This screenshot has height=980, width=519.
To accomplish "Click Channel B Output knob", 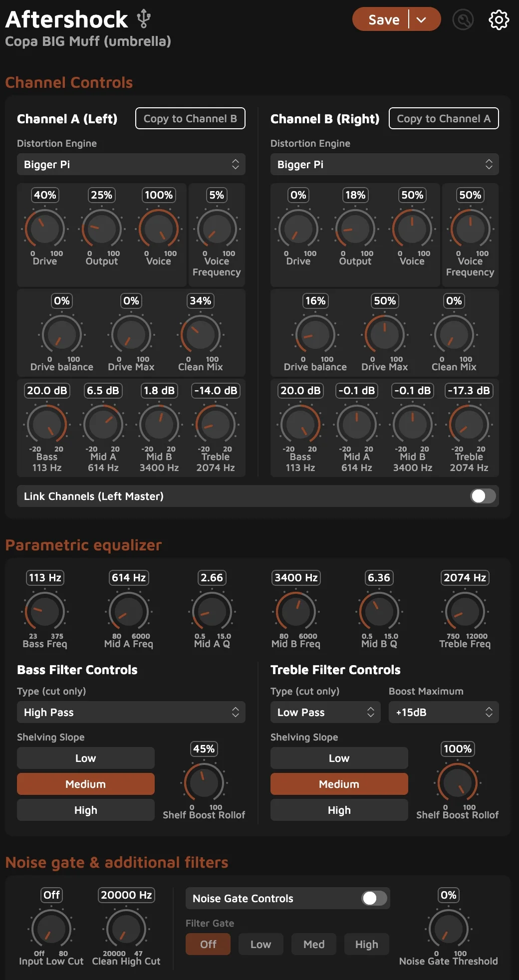I will 355,228.
